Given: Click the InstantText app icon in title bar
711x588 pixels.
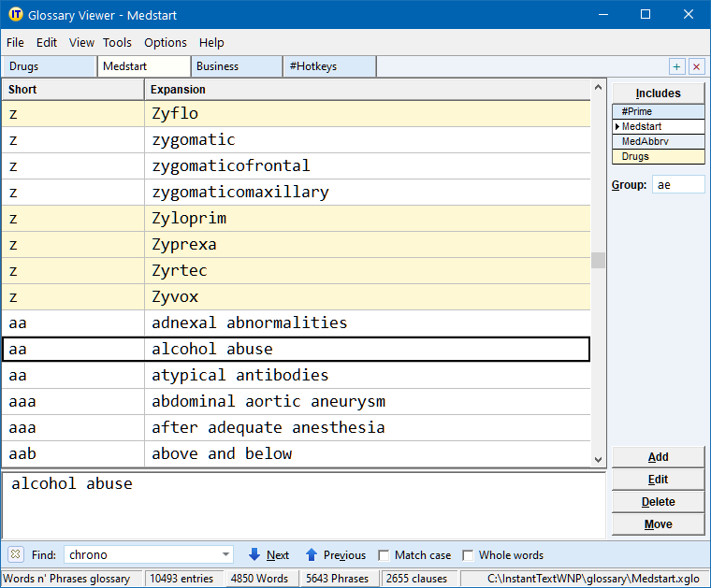Looking at the screenshot, I should click(x=15, y=15).
